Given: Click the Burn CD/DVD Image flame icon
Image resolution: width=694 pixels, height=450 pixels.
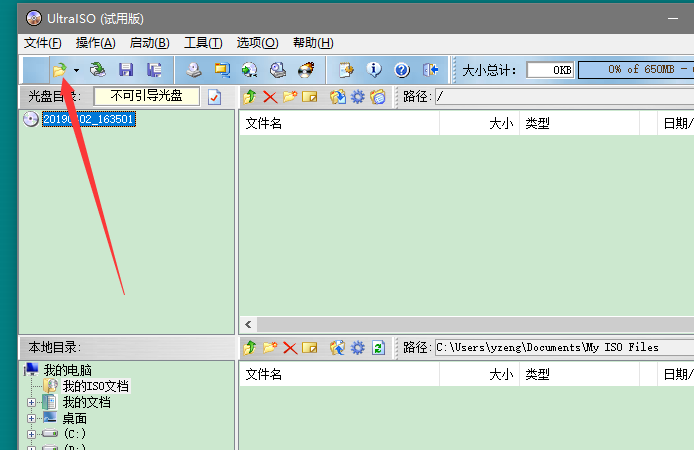Looking at the screenshot, I should click(x=306, y=70).
